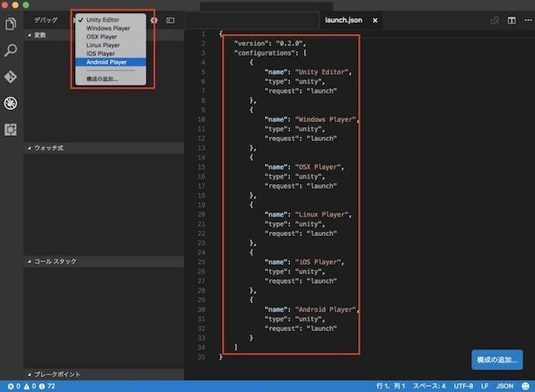Image resolution: width=535 pixels, height=392 pixels.
Task: Open the Explorer files icon
Action: [10, 24]
